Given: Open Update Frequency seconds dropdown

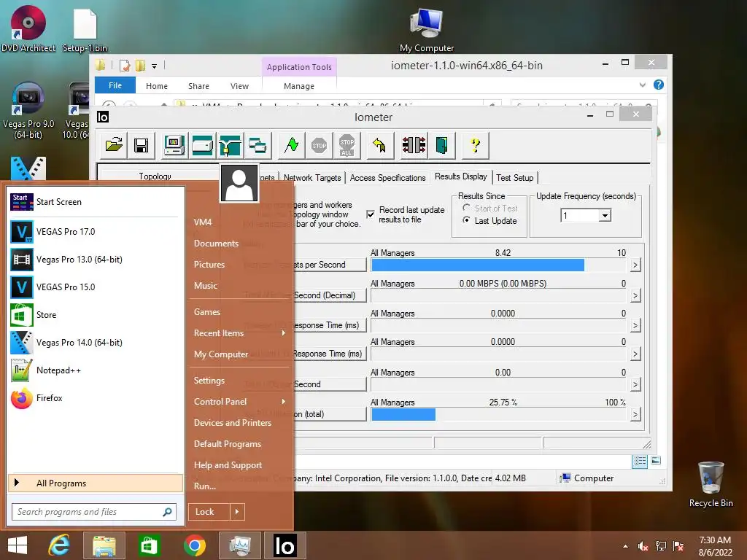Looking at the screenshot, I should 605,215.
